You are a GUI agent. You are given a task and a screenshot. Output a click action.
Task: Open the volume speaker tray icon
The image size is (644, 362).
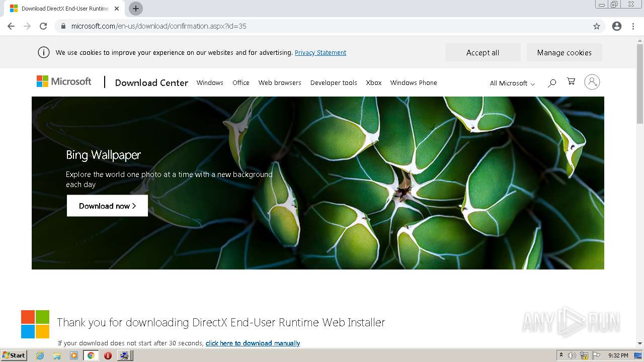(x=572, y=355)
